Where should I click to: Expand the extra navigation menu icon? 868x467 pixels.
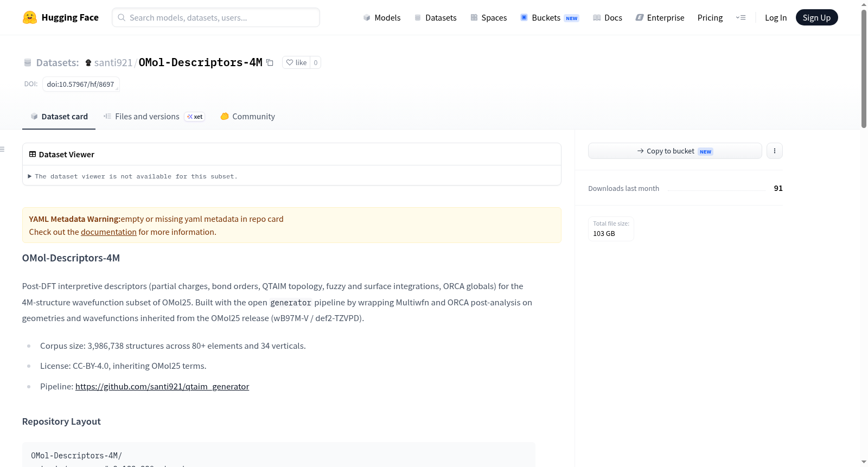click(741, 18)
